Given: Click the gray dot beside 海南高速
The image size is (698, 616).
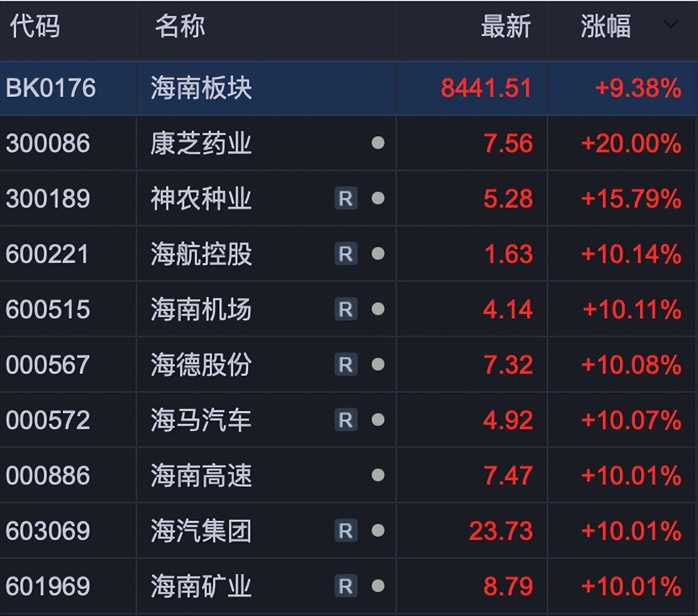Looking at the screenshot, I should pos(378,475).
